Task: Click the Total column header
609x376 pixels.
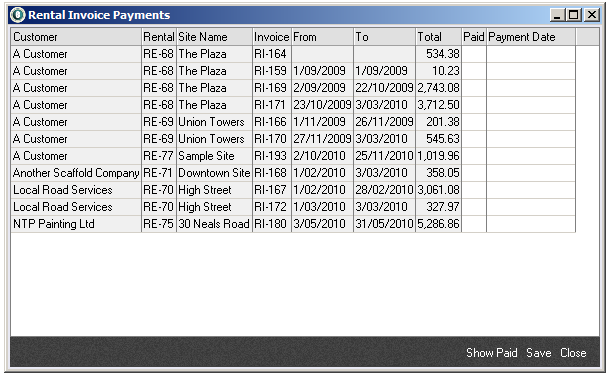Action: pyautogui.click(x=438, y=37)
